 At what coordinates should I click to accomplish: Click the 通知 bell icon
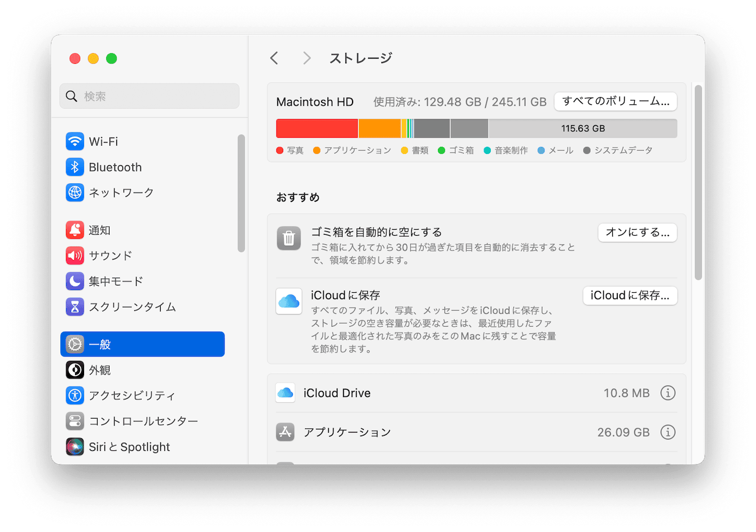[x=75, y=230]
